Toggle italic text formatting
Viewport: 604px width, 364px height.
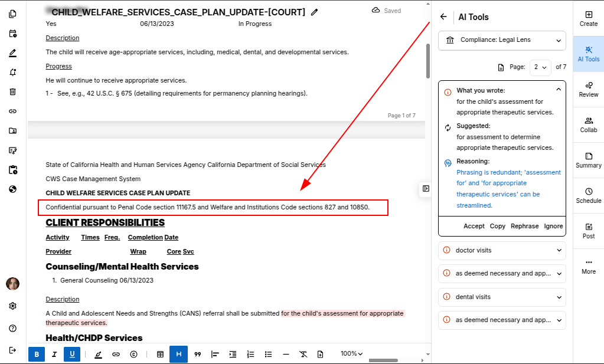[54, 354]
